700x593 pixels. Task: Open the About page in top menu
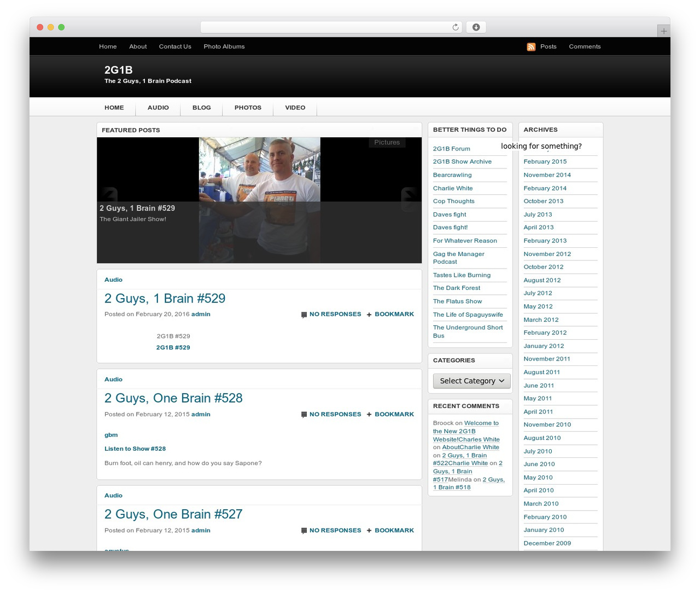(138, 46)
